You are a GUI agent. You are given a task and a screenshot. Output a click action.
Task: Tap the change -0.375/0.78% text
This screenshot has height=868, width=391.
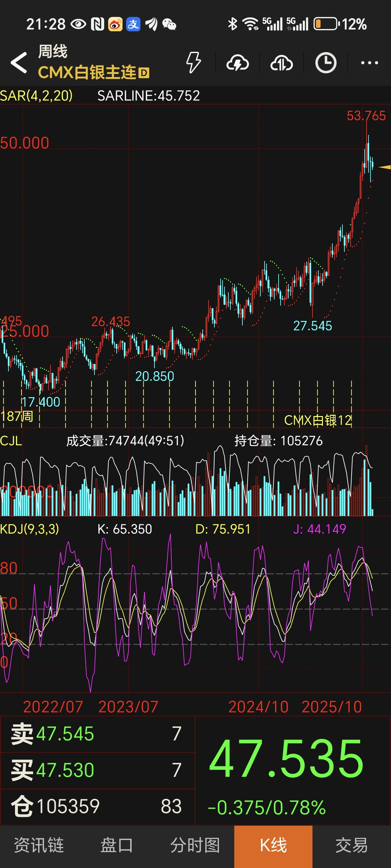coord(267,808)
